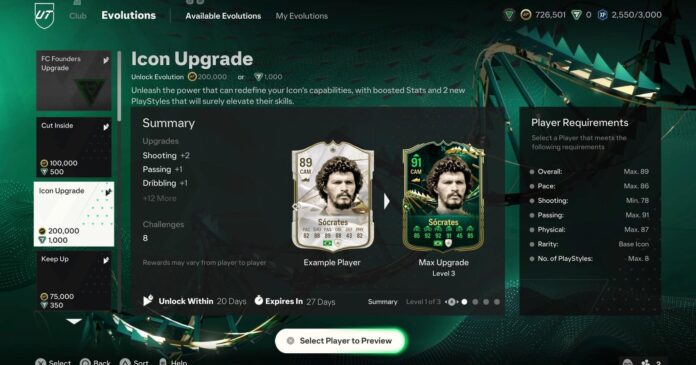Click the Select Player to Preview button
This screenshot has height=365, width=696.
point(340,341)
